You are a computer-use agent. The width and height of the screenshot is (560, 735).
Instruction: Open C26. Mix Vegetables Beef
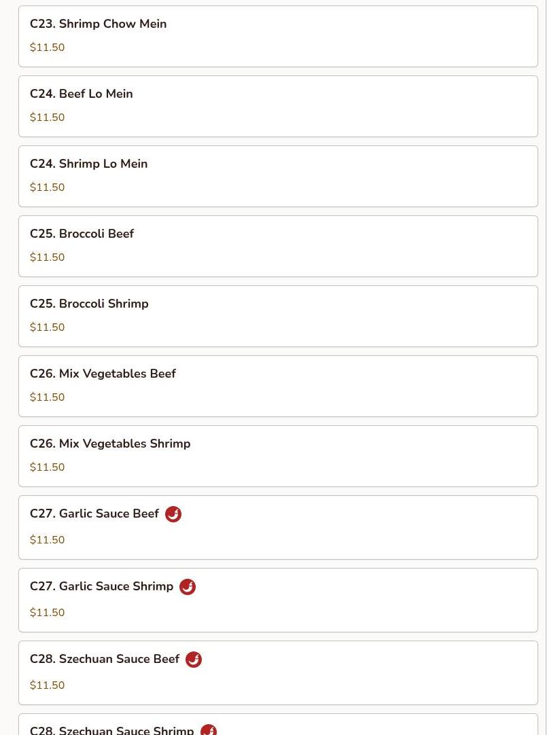(278, 387)
